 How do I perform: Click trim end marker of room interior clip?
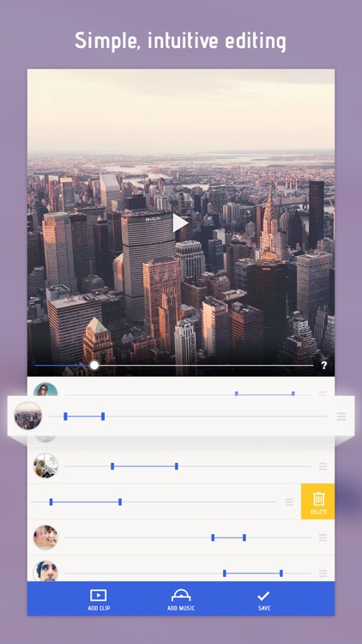tap(177, 466)
